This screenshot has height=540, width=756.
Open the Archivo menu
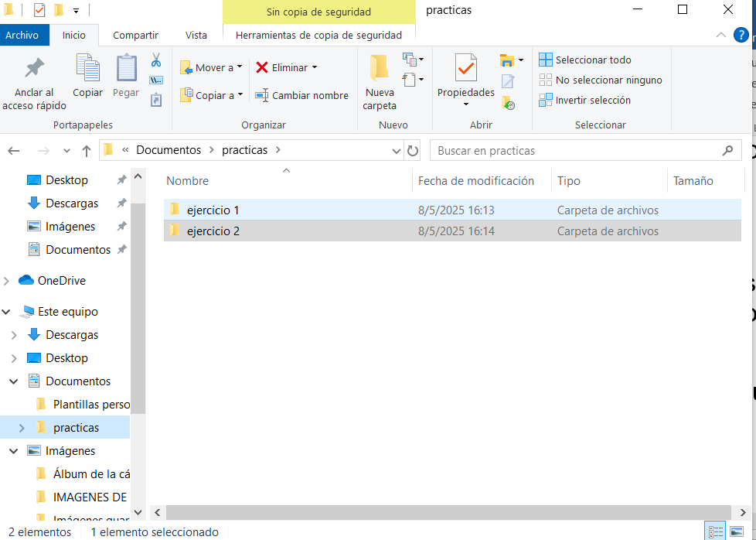[x=22, y=35]
